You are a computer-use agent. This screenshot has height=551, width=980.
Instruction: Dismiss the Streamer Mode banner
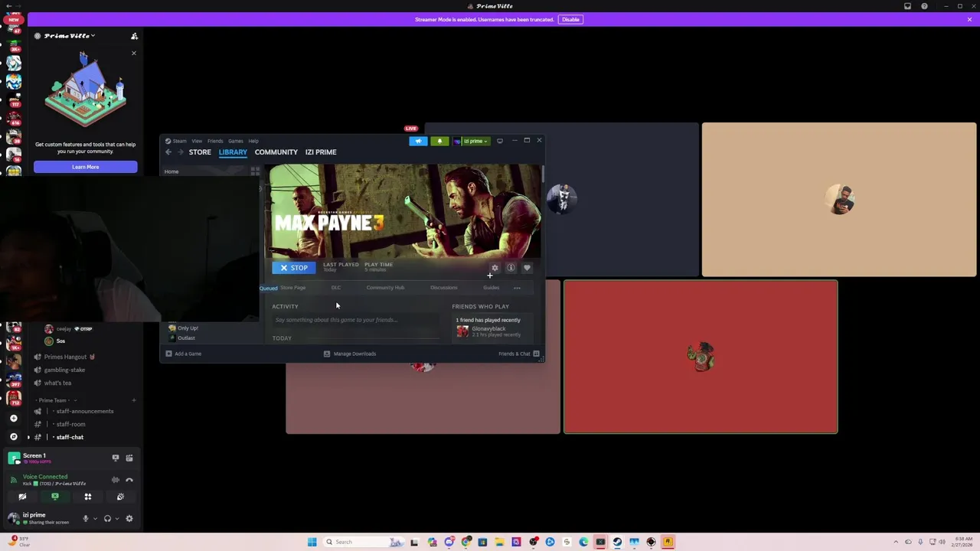point(969,19)
